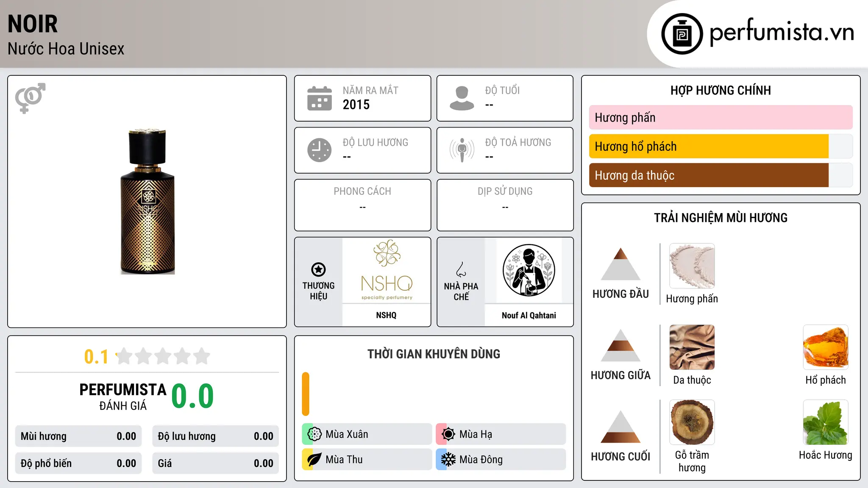
Task: Click the pyramid icon above Hương đầu
Action: click(620, 264)
